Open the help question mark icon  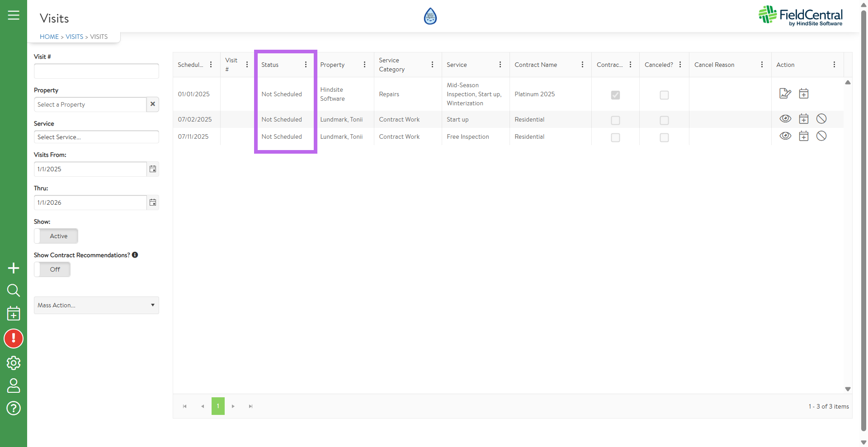(x=14, y=408)
